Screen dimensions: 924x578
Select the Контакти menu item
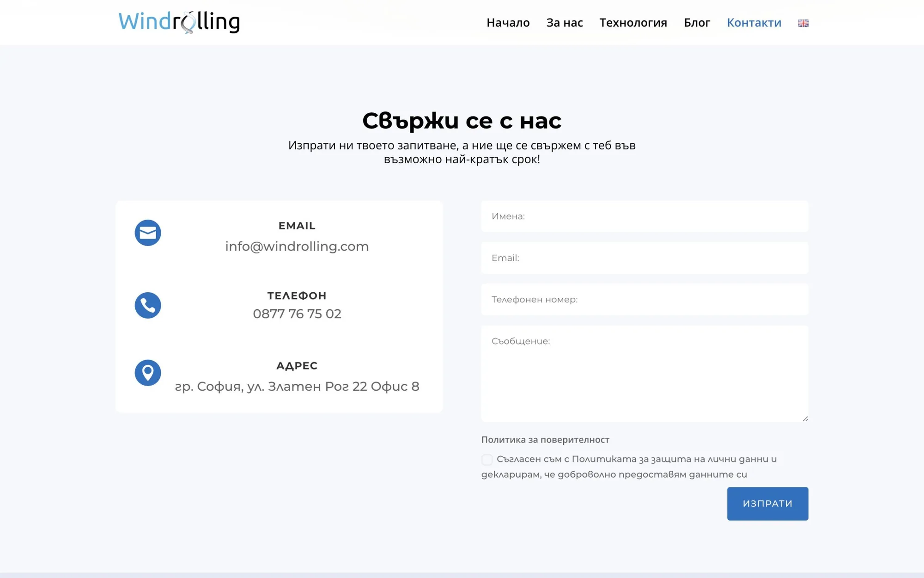[x=754, y=23]
